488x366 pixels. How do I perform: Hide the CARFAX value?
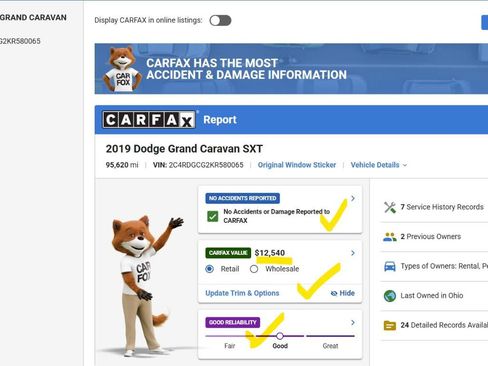pyautogui.click(x=342, y=293)
